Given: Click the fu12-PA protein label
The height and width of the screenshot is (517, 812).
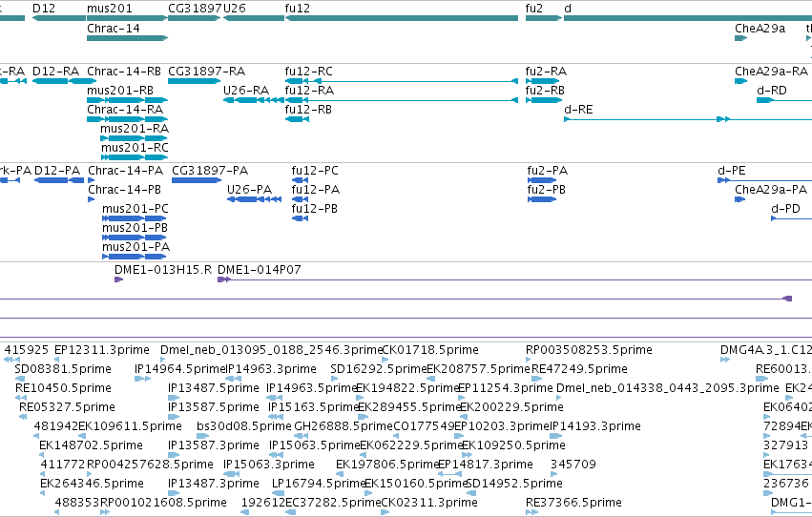Looking at the screenshot, I should (316, 190).
